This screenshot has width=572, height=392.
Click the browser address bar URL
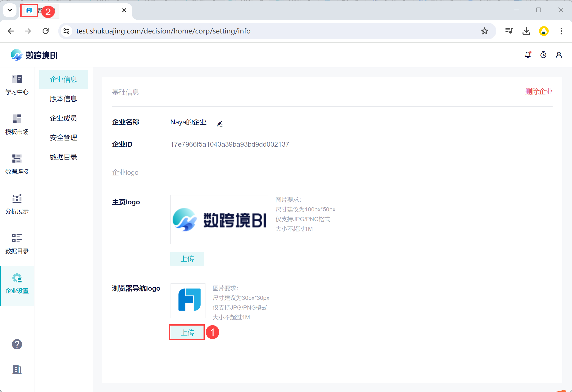[163, 31]
